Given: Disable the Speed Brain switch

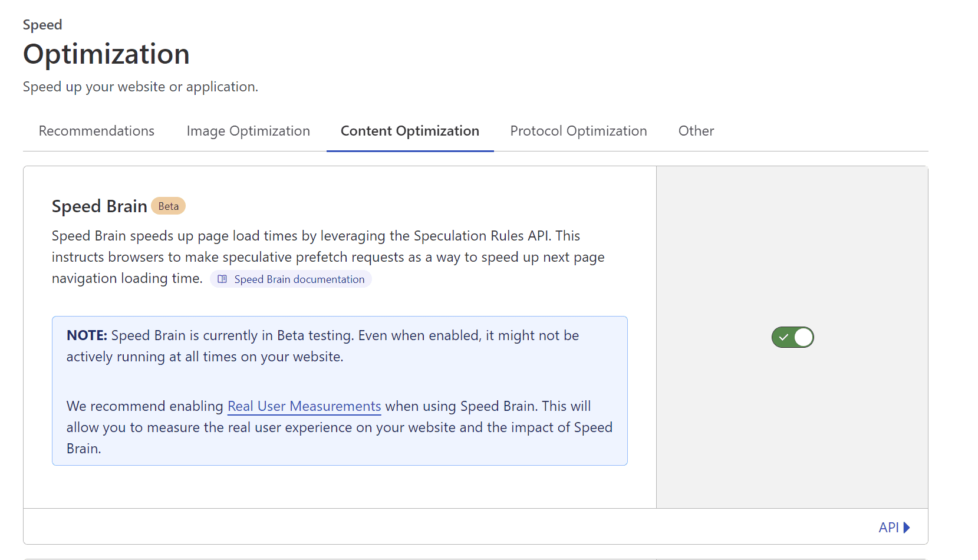Looking at the screenshot, I should [793, 337].
